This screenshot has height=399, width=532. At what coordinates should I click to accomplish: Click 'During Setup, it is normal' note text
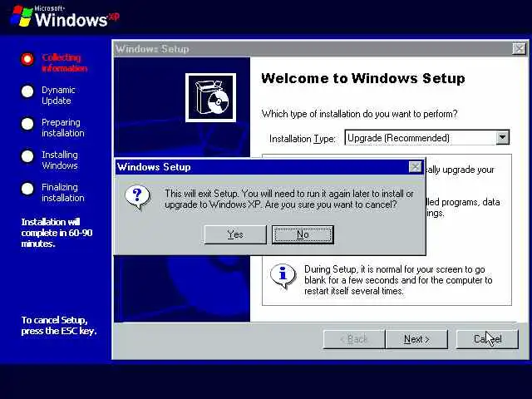coord(398,280)
